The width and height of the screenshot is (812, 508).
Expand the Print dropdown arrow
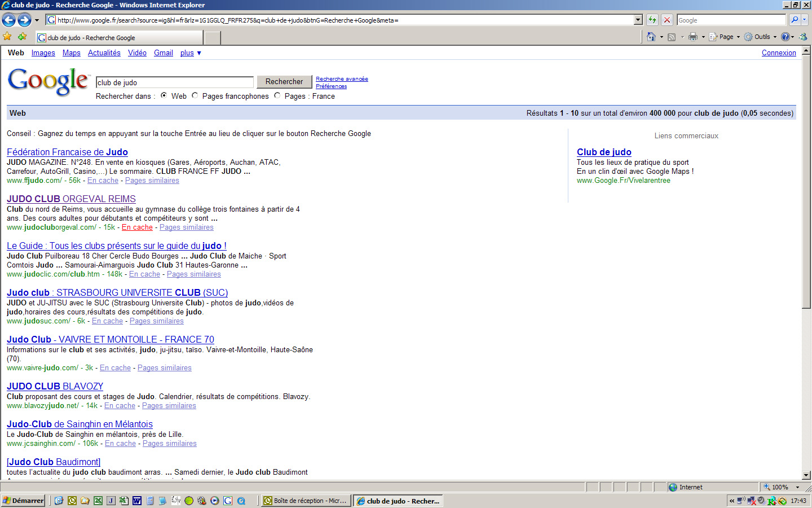click(703, 37)
